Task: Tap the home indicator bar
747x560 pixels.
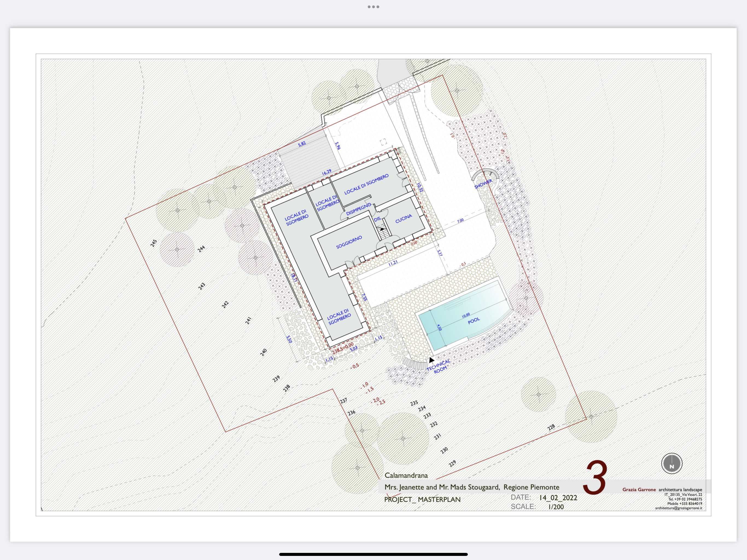Action: pyautogui.click(x=373, y=554)
